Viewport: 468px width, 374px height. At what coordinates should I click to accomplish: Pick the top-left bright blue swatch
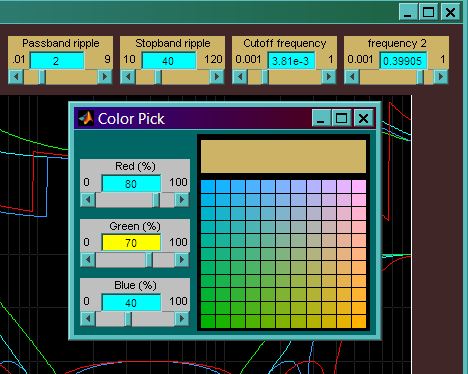click(208, 186)
